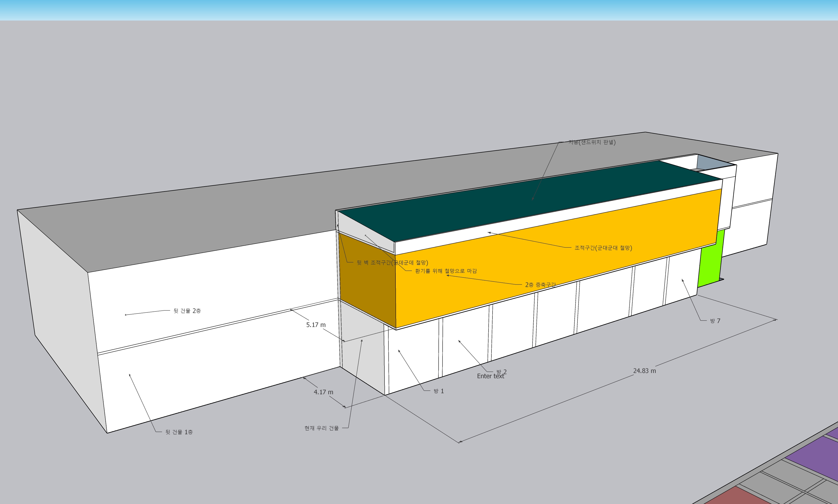838x504 pixels.
Task: Click the '조적구간(군대군대 철망)' annotation text
Action: (603, 248)
